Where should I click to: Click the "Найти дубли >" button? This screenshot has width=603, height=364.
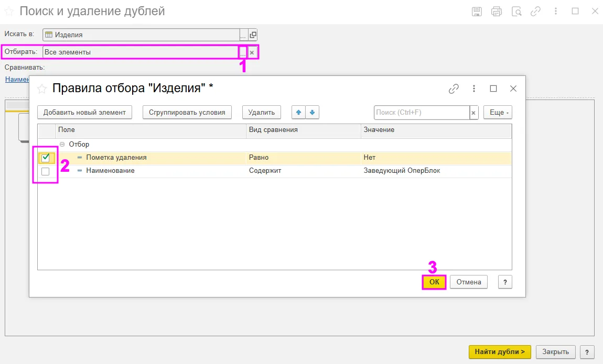[500, 352]
